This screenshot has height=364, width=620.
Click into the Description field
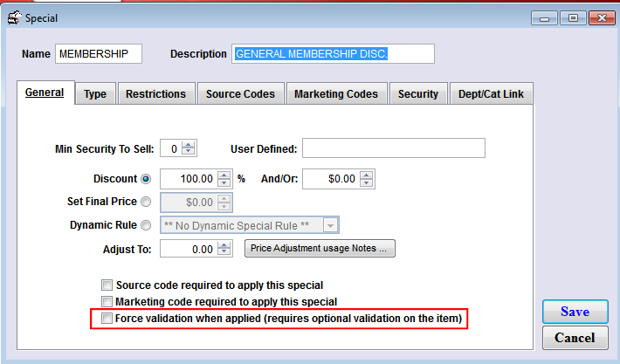pyautogui.click(x=333, y=54)
